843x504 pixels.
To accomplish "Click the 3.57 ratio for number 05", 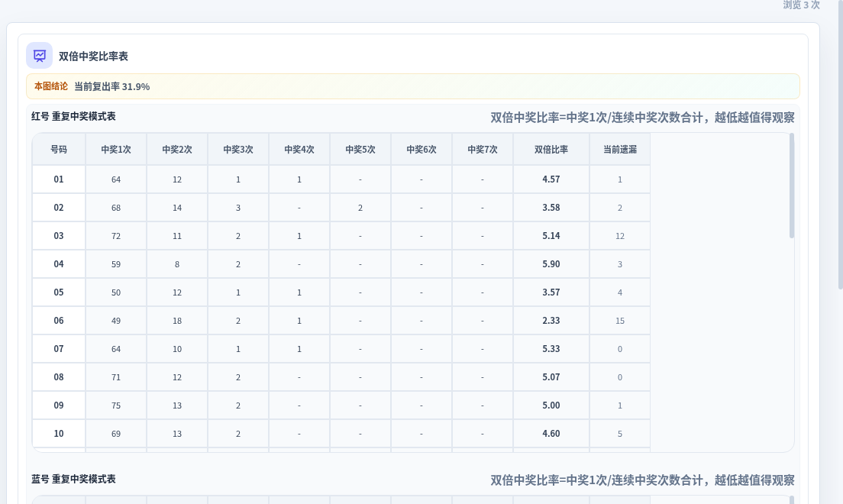I will 551,292.
